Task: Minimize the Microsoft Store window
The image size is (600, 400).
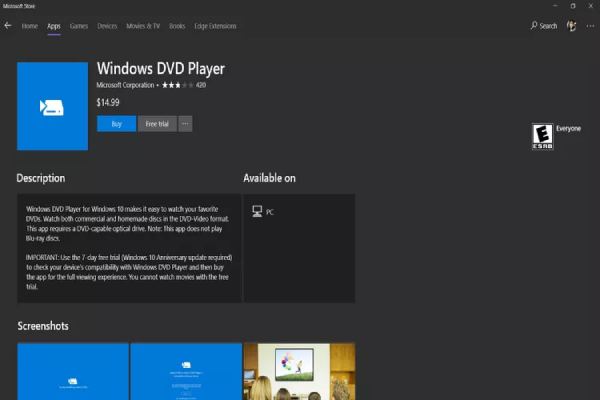Action: [x=555, y=6]
